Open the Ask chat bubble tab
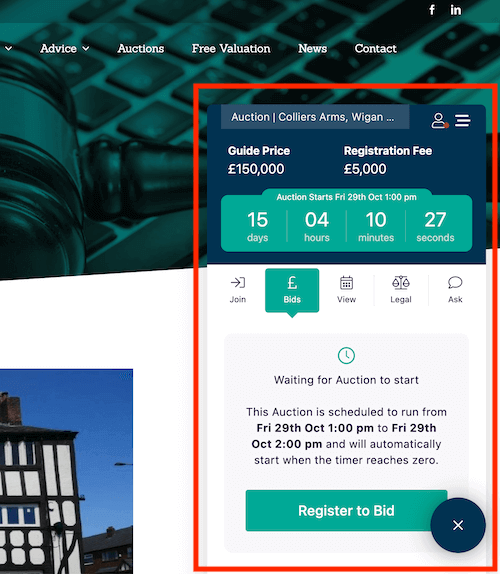This screenshot has height=574, width=500. (x=455, y=290)
